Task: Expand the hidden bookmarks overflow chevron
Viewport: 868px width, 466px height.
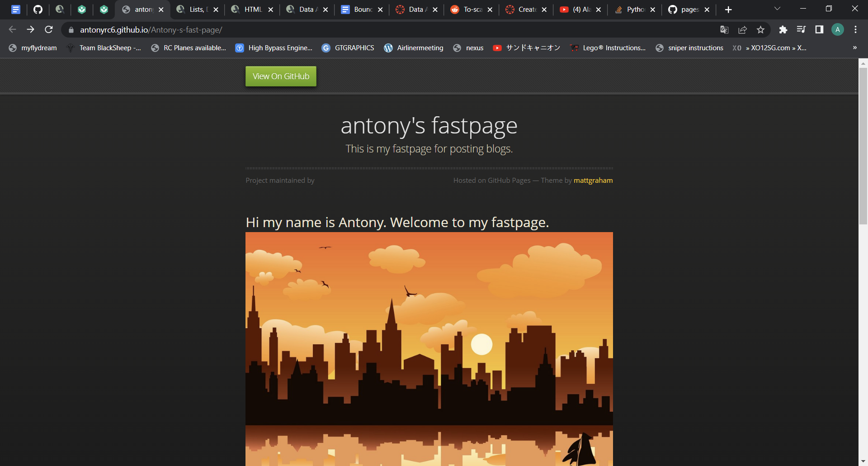Action: 854,48
